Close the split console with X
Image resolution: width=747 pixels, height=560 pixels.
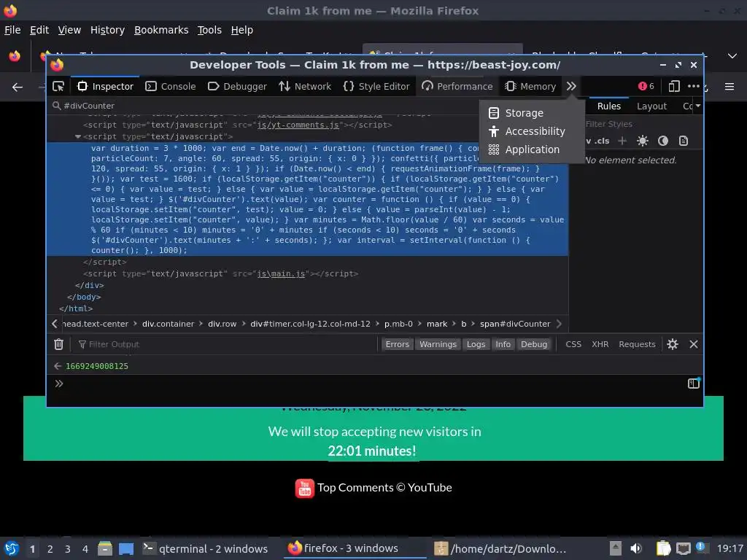[x=694, y=344]
